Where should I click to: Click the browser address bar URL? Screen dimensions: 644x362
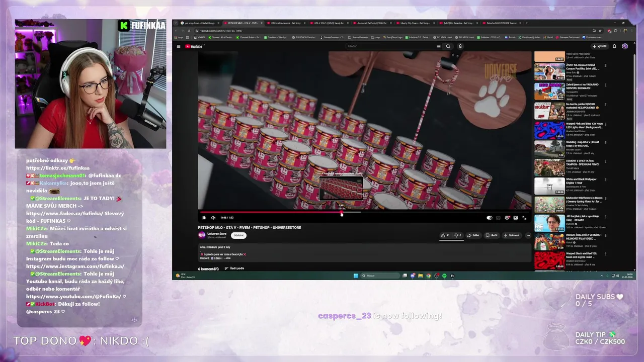[221, 31]
